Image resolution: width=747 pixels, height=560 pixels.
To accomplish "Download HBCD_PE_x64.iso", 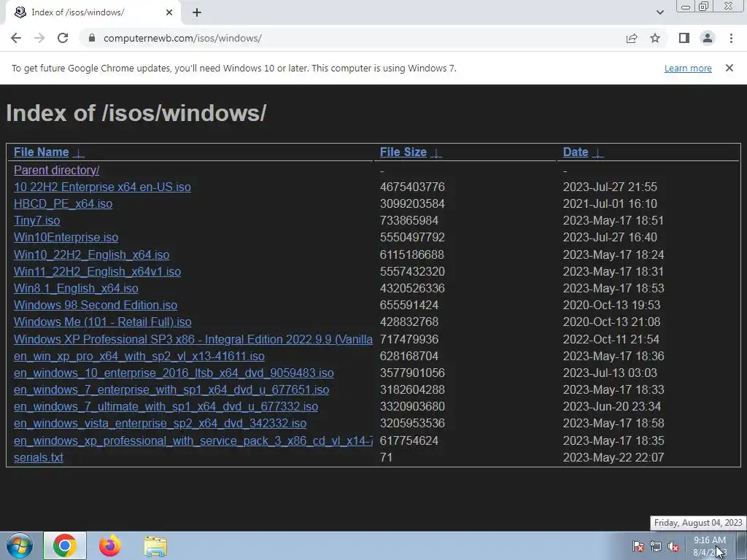I will click(x=63, y=204).
